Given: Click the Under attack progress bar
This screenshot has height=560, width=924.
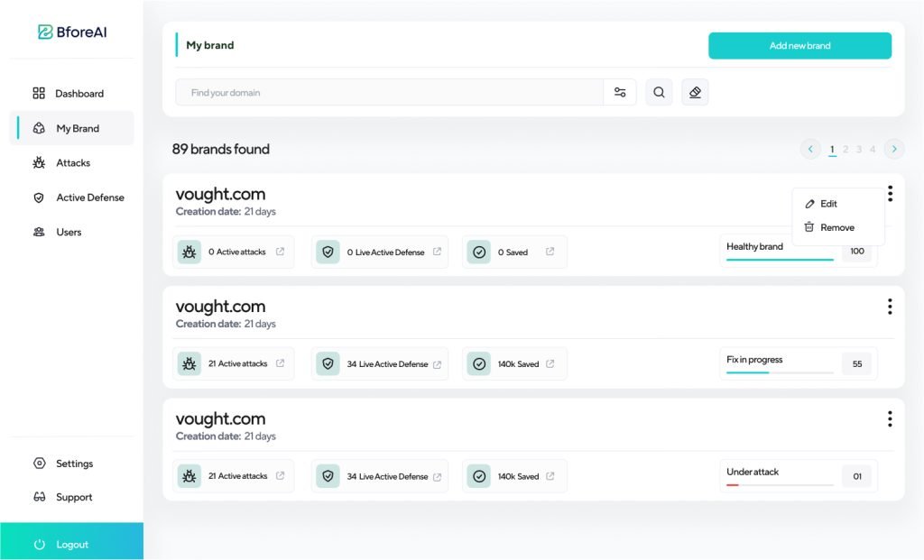Looking at the screenshot, I should click(780, 485).
